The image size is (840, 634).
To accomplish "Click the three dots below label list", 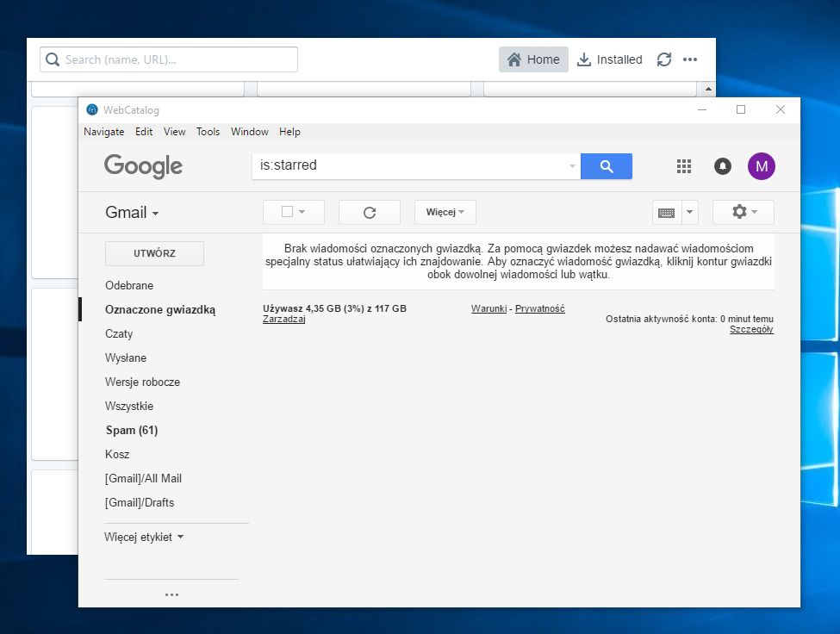I will (x=171, y=594).
